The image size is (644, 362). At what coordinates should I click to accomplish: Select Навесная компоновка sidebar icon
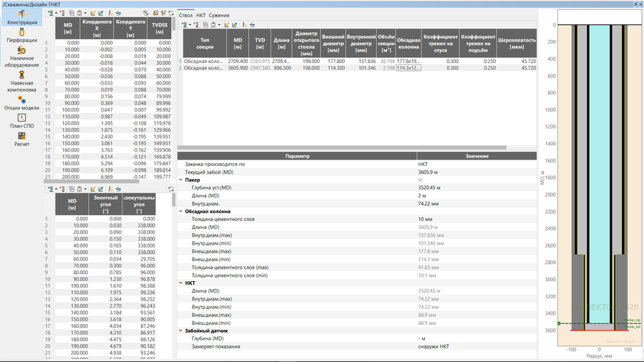pos(22,83)
